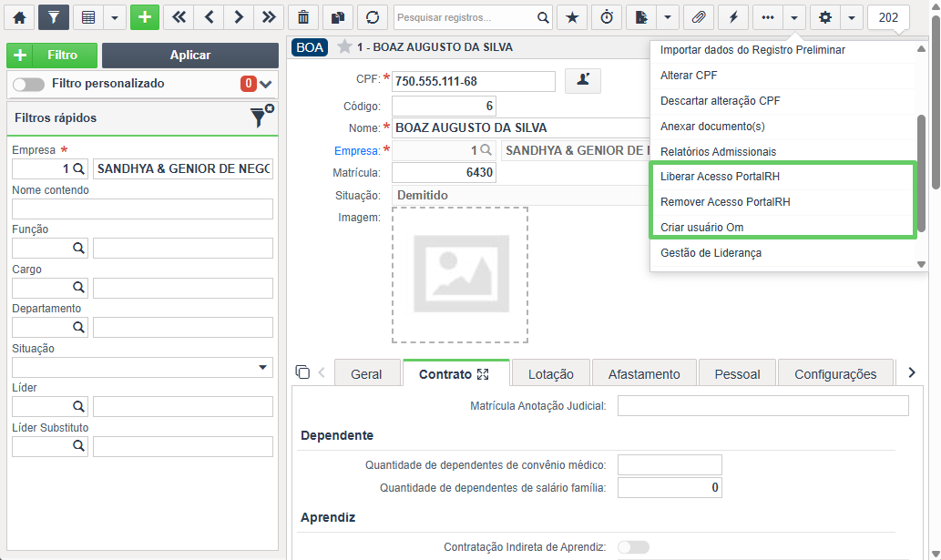Open favorites star toolbar button
This screenshot has height=560, width=941.
tap(572, 17)
